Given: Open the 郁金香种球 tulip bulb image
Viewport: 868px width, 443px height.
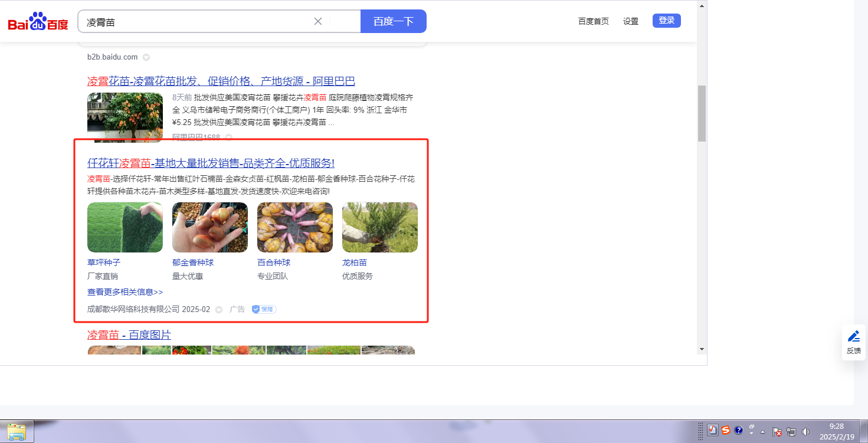Looking at the screenshot, I should [x=210, y=228].
